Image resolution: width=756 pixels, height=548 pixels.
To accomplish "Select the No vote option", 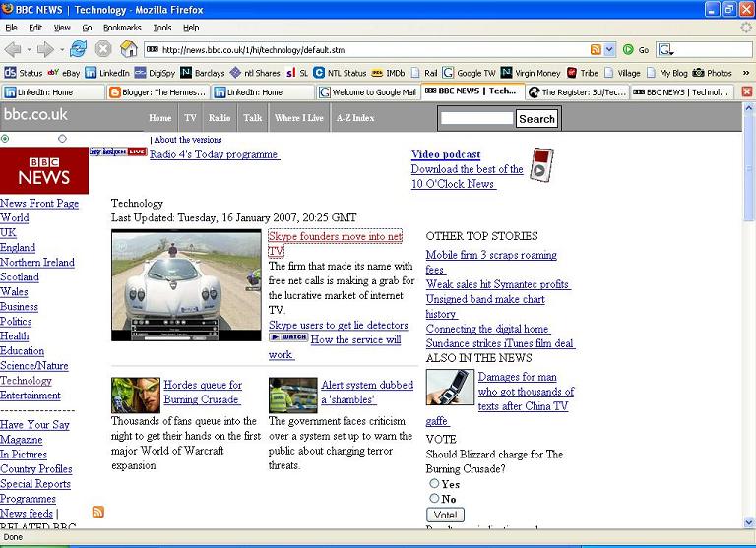I will pos(434,498).
